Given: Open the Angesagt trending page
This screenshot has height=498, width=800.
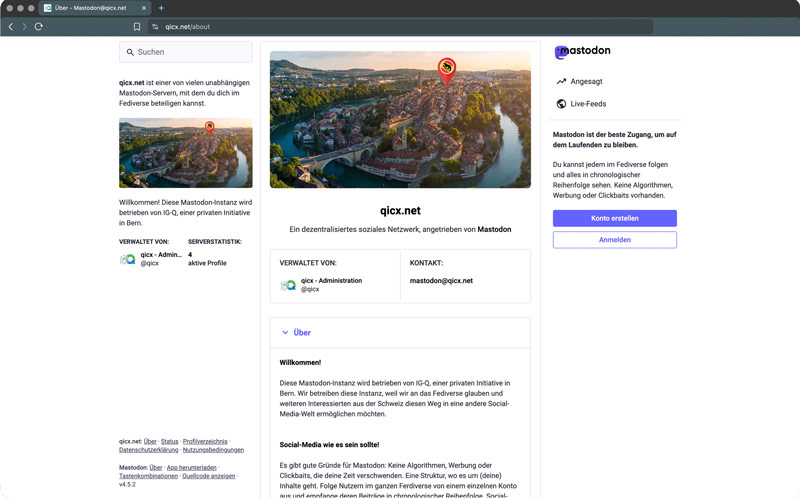Looking at the screenshot, I should pos(586,81).
